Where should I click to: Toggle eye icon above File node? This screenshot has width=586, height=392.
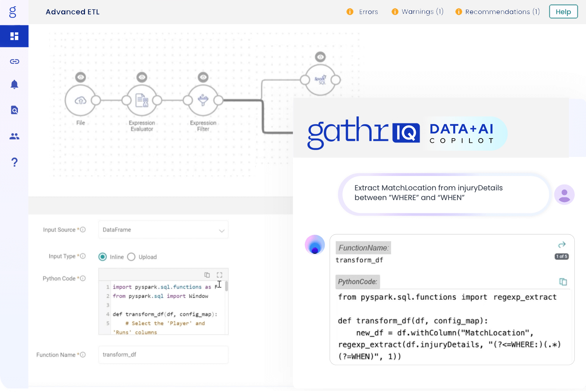coord(80,77)
